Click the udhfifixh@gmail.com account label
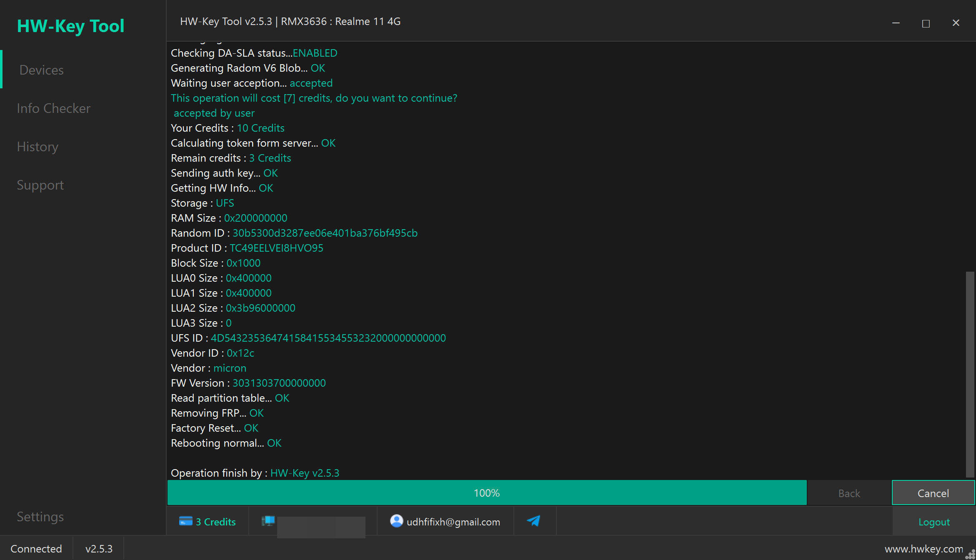The width and height of the screenshot is (976, 560). 453,522
